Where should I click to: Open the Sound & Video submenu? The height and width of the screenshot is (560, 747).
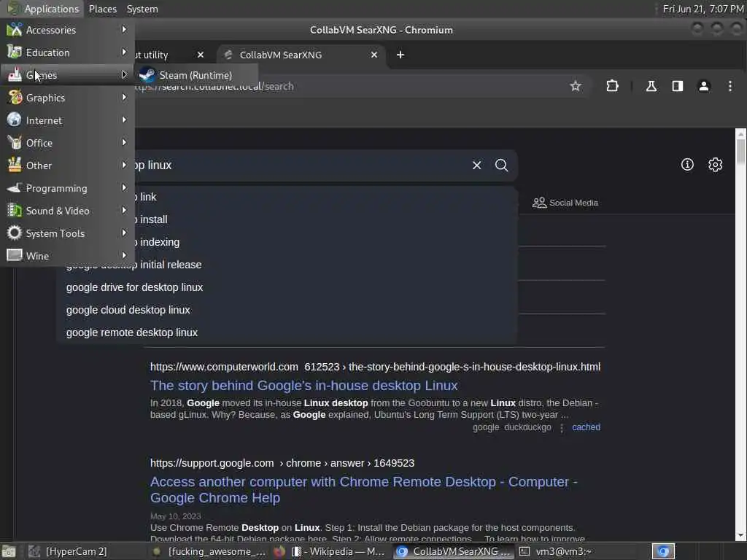[x=67, y=211]
